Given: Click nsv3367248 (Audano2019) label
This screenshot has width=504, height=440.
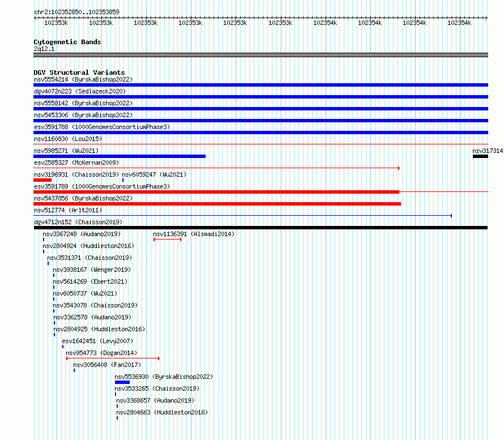Looking at the screenshot, I should [x=82, y=234].
